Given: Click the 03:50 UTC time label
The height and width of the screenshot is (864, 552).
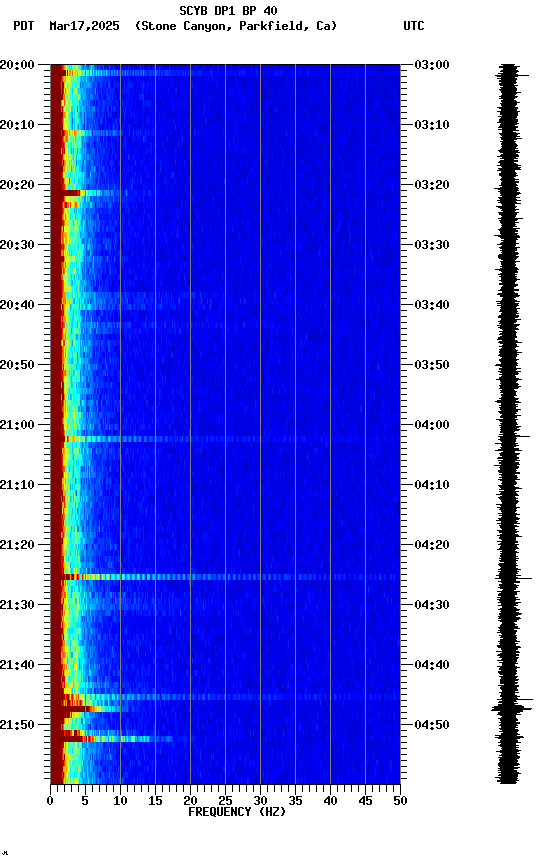Looking at the screenshot, I should (x=431, y=365).
